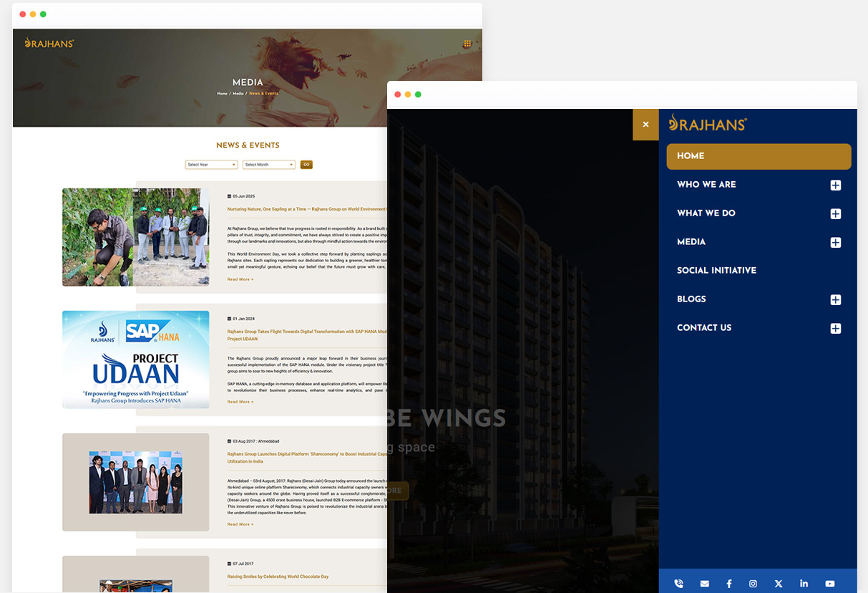The height and width of the screenshot is (593, 868).
Task: Expand the Who We Are submenu plus
Action: pos(835,185)
